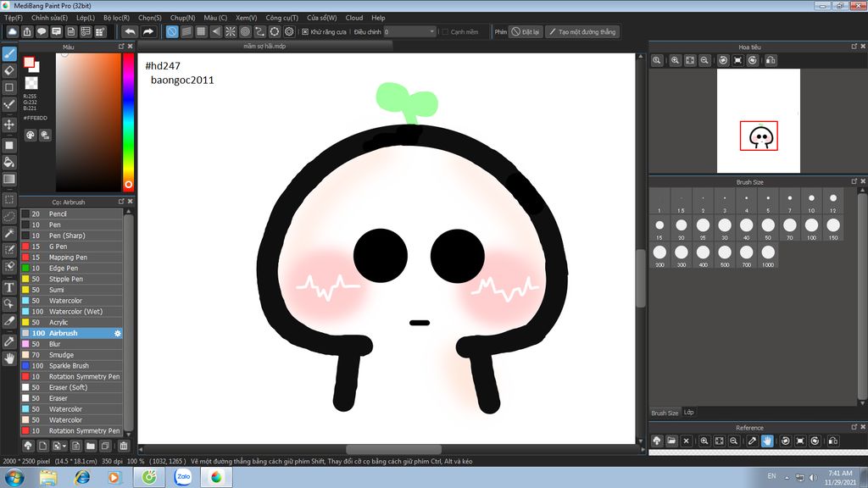Click Tạo một đường thẳng button
868x488 pixels.
click(581, 31)
